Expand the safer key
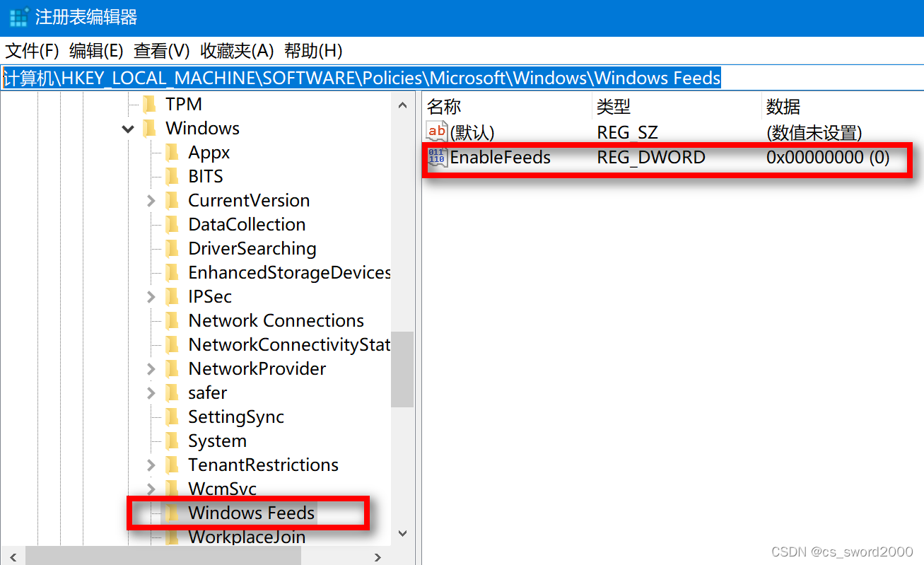Screen dimensions: 924x565 [151, 393]
